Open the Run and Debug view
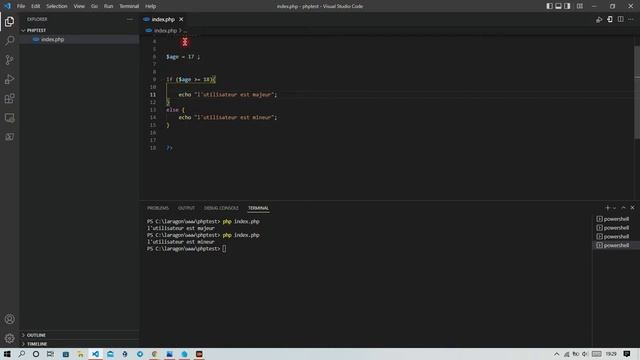Image resolution: width=640 pixels, height=360 pixels. pos(9,79)
